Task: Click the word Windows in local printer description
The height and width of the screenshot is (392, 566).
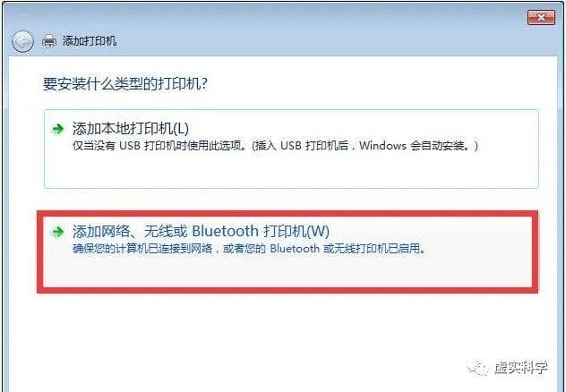Action: [x=382, y=146]
